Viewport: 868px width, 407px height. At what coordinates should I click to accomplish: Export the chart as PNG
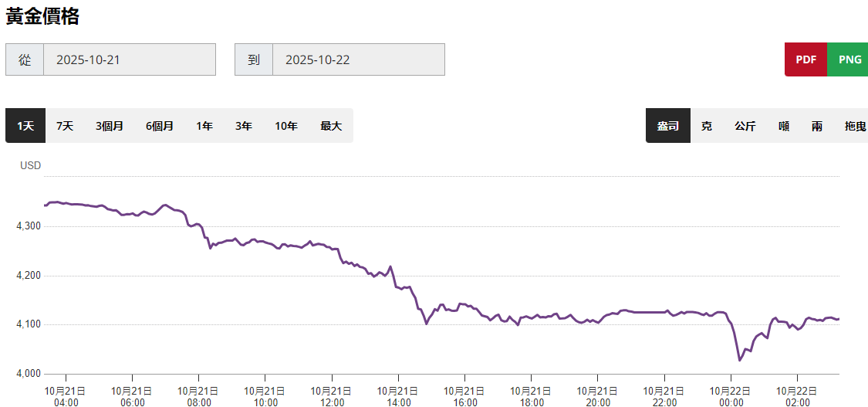(849, 60)
